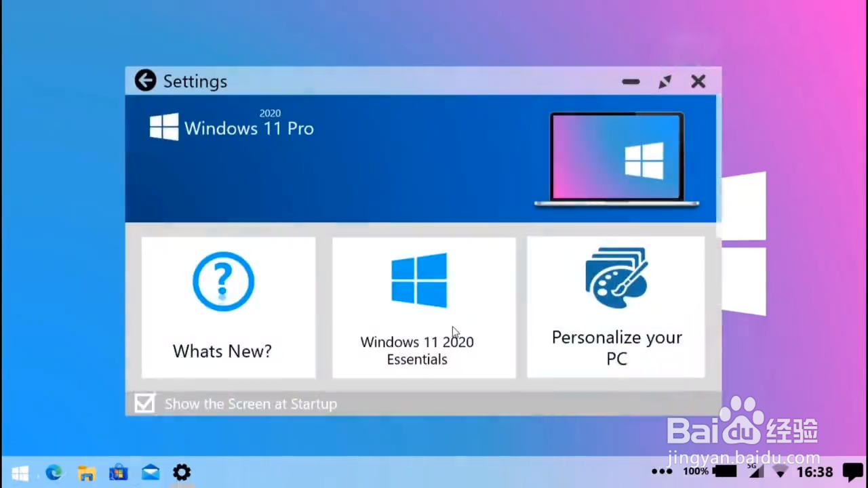
Task: Show hidden tray items via three dots
Action: (662, 472)
